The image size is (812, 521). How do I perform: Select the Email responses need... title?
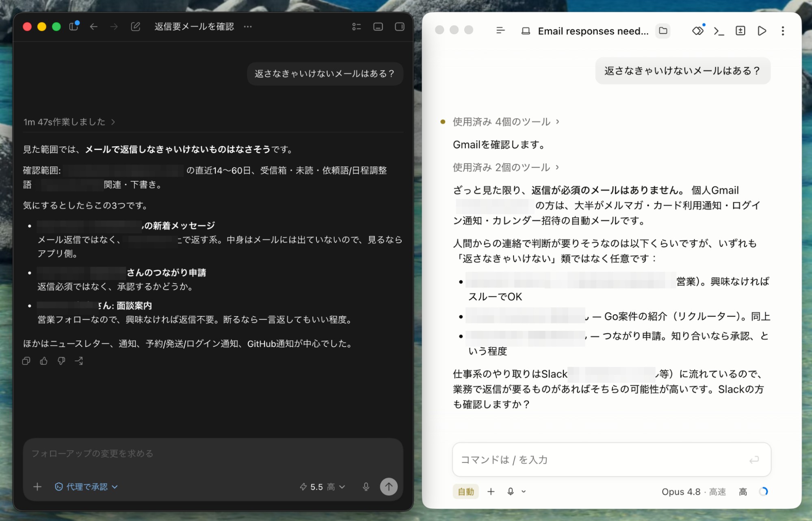pos(593,31)
